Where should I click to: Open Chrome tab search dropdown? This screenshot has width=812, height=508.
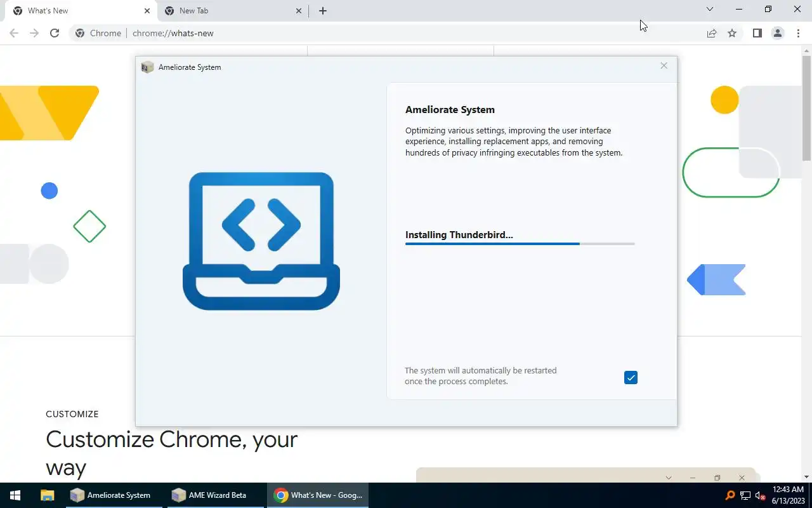point(710,9)
